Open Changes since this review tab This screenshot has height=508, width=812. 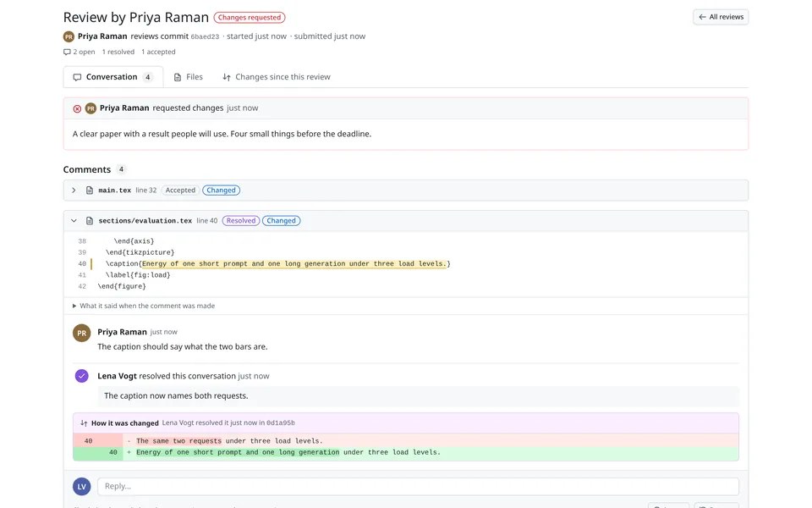[276, 77]
